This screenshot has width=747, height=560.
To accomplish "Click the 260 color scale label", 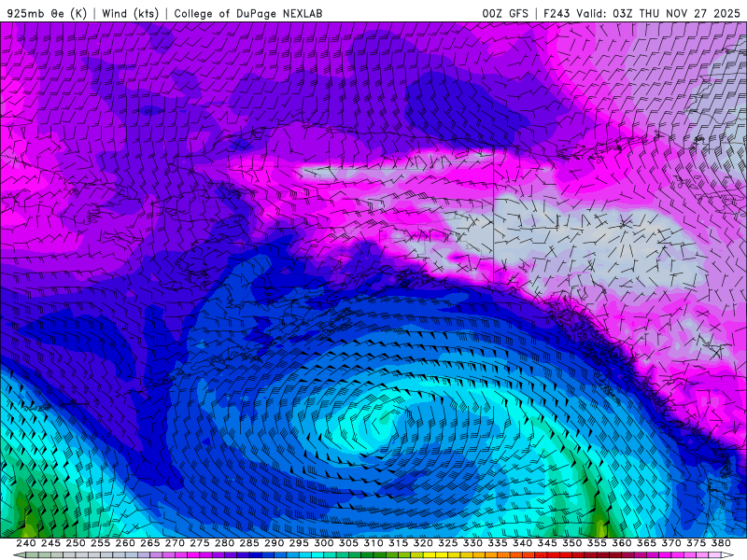I will click(x=125, y=543).
